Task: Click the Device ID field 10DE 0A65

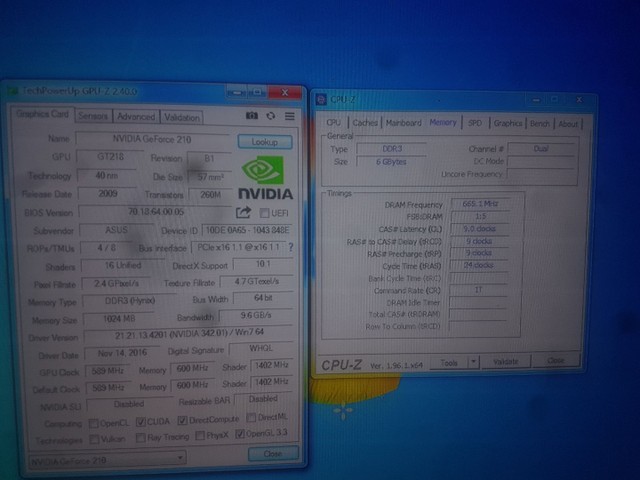Action: click(x=247, y=230)
